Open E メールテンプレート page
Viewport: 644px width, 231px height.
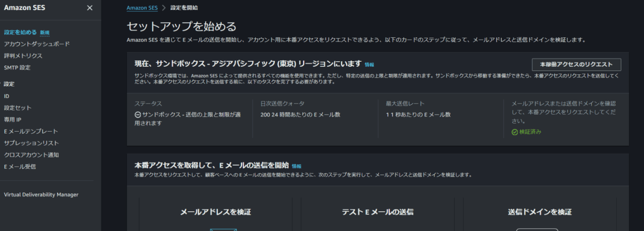tap(31, 132)
